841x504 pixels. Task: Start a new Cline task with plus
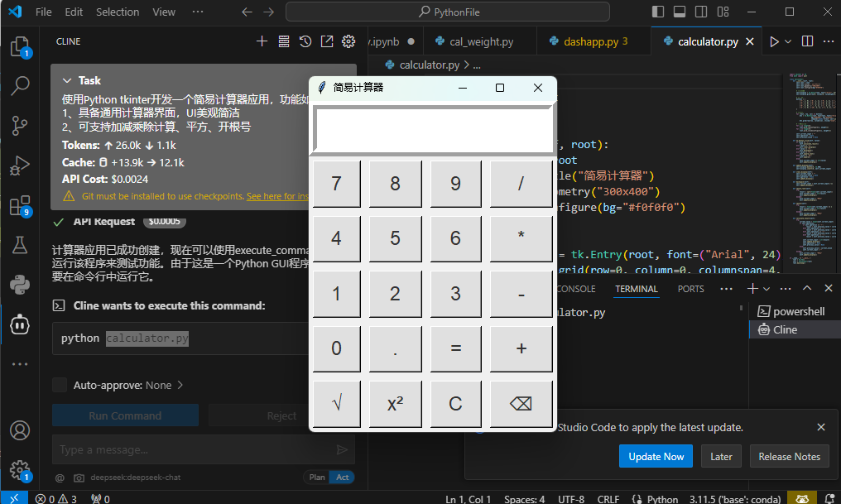coord(262,41)
